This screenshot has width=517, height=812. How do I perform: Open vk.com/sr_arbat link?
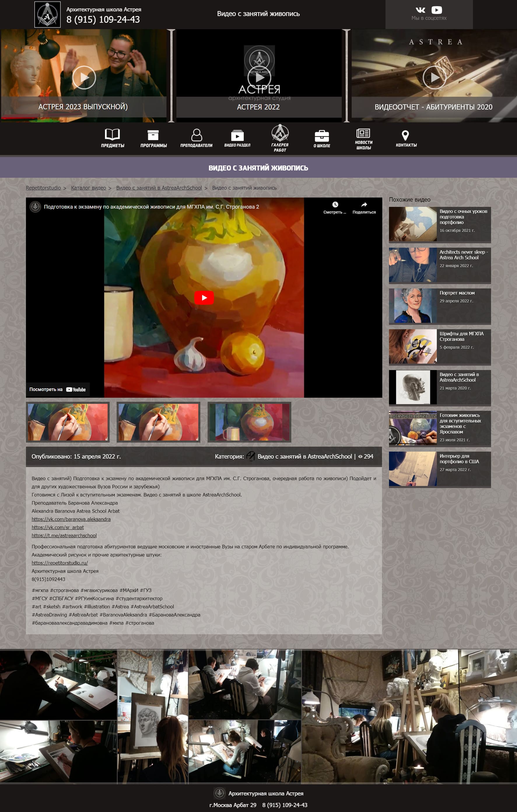coord(58,527)
